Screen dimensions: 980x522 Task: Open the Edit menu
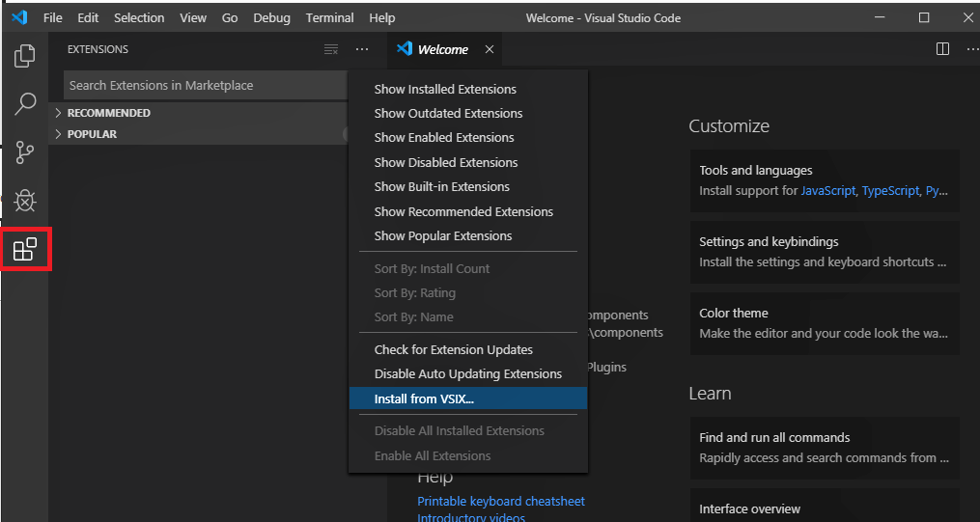88,18
